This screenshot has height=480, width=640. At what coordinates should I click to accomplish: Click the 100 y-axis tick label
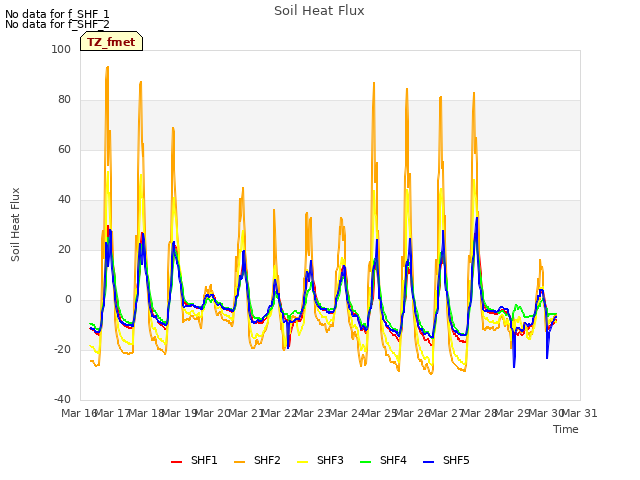61,49
